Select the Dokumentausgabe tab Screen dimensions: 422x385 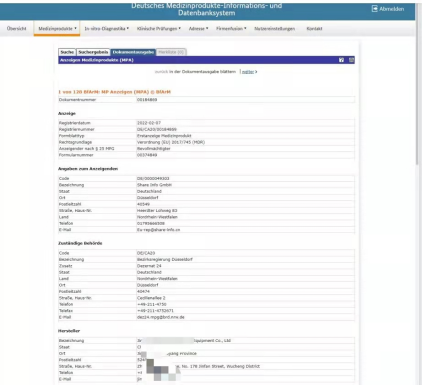133,52
